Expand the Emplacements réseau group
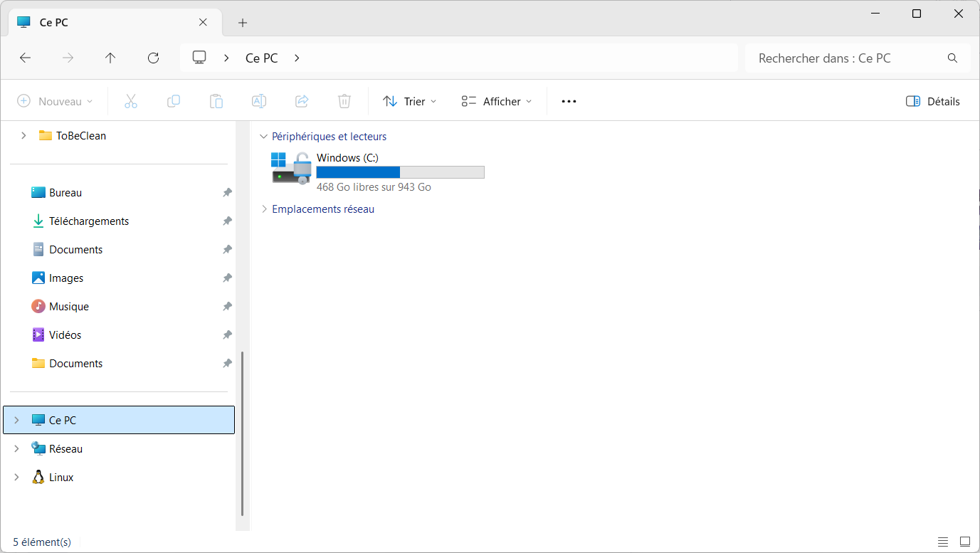 coord(264,209)
